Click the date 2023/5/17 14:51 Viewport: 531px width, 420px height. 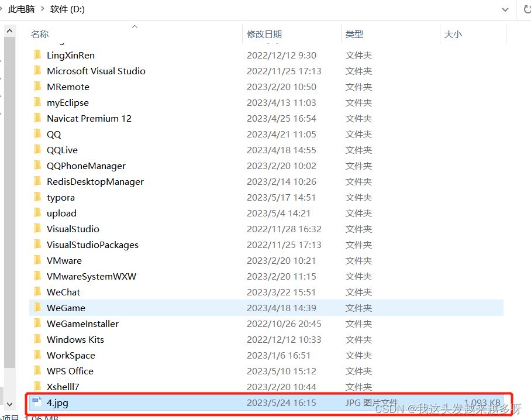click(281, 198)
